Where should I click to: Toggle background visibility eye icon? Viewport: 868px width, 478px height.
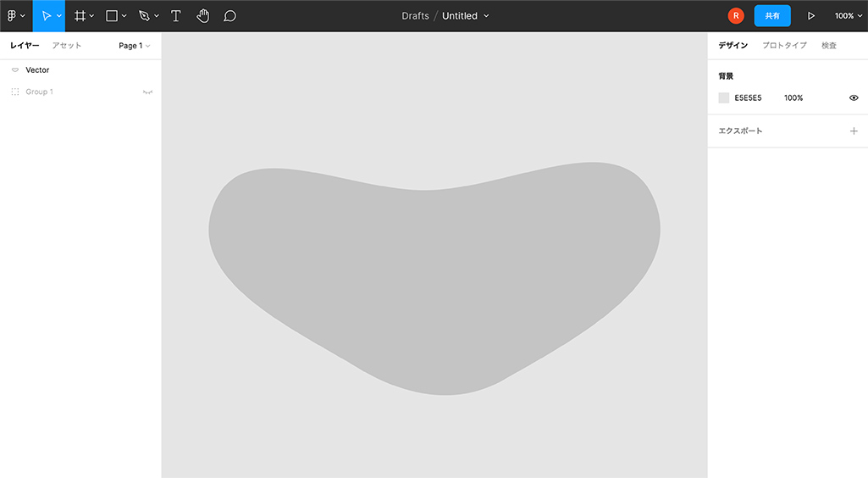point(854,98)
